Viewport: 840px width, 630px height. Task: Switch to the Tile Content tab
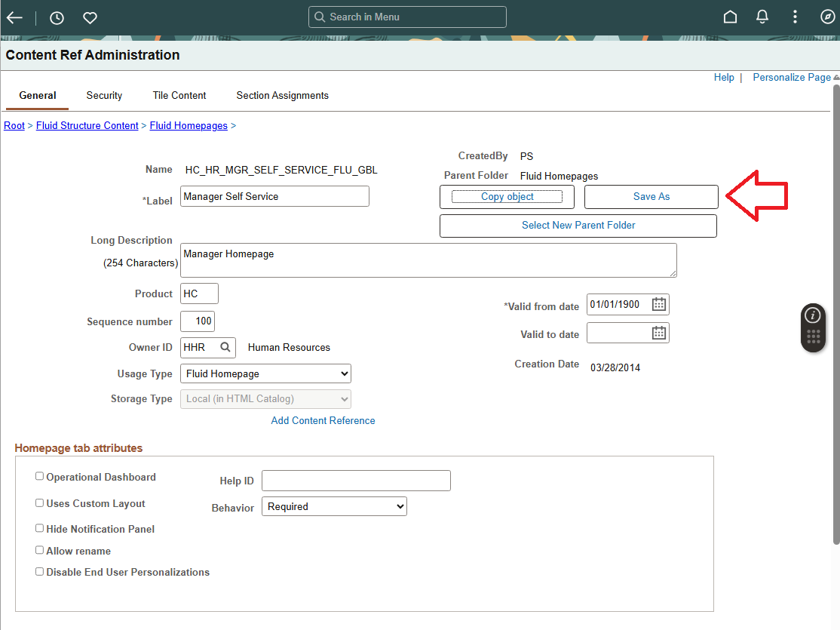[179, 95]
